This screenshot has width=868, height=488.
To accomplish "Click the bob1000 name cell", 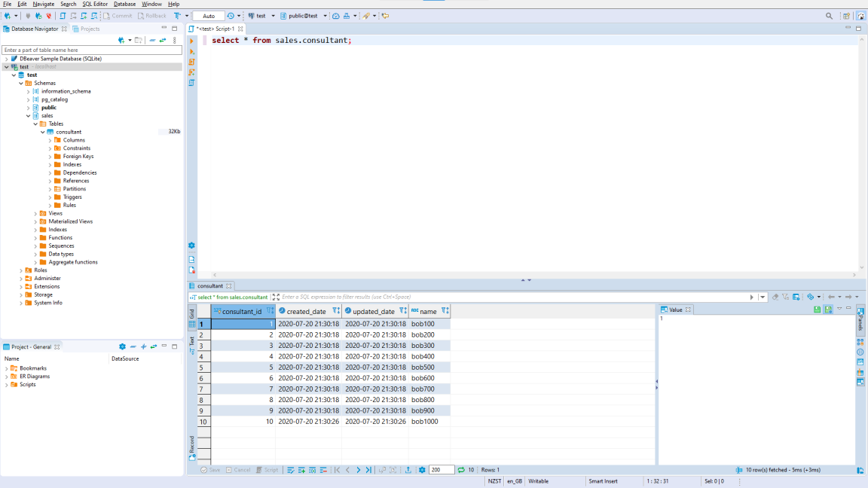I will (x=429, y=422).
